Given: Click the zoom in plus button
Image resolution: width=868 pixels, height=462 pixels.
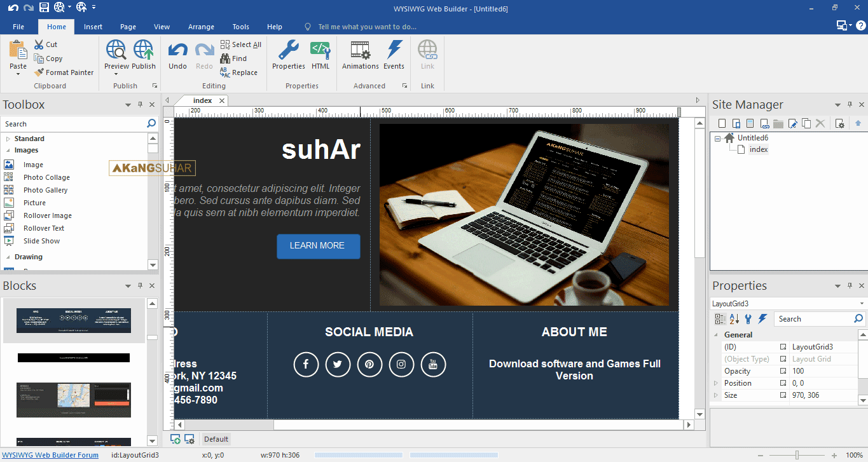Looking at the screenshot, I should (x=834, y=455).
